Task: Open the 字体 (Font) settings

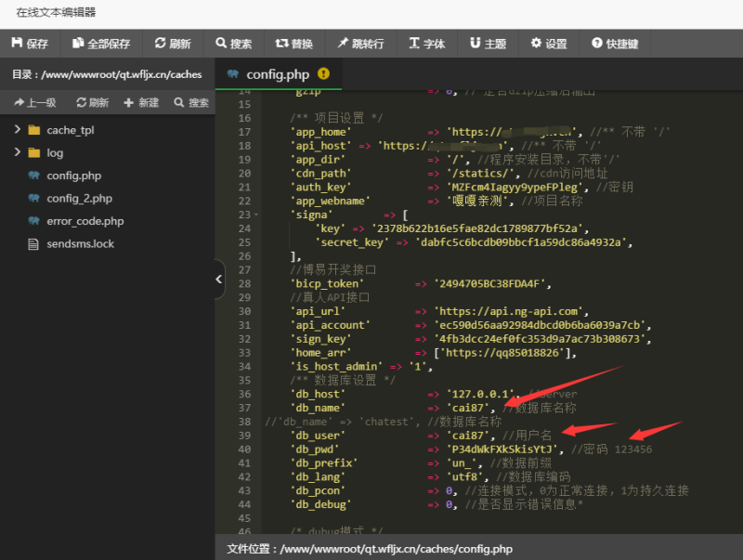Action: pyautogui.click(x=426, y=44)
